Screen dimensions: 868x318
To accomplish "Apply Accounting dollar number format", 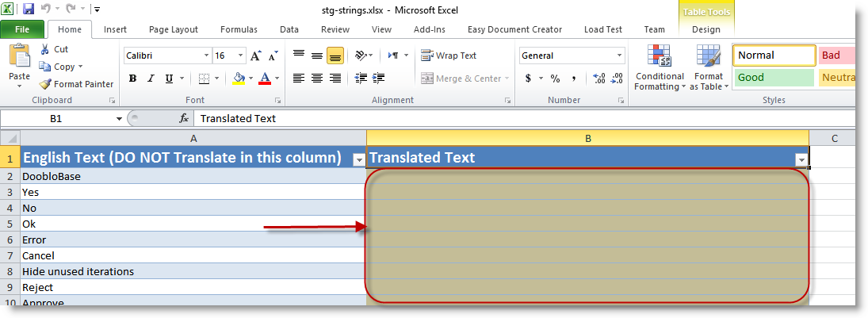I will [x=528, y=79].
